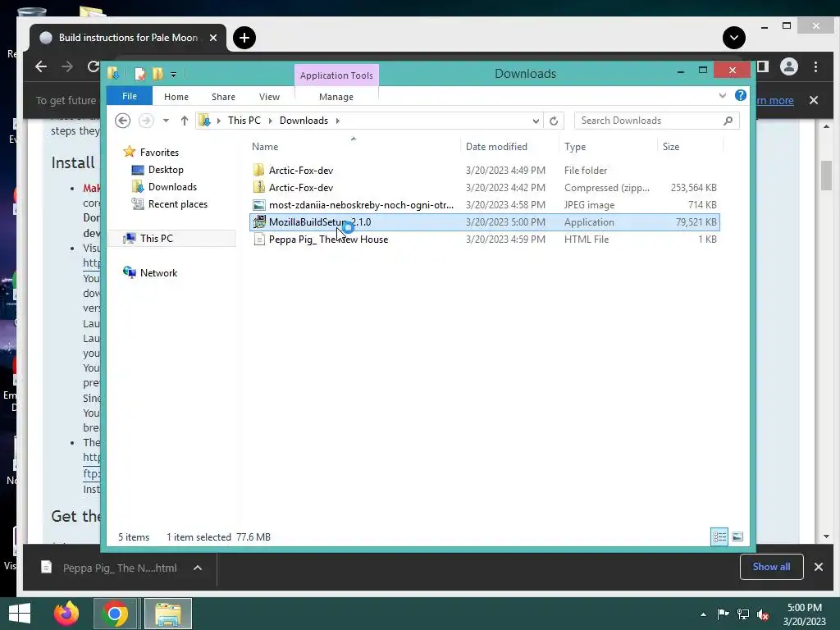
Task: Switch to Chrome on the taskbar
Action: (x=115, y=614)
